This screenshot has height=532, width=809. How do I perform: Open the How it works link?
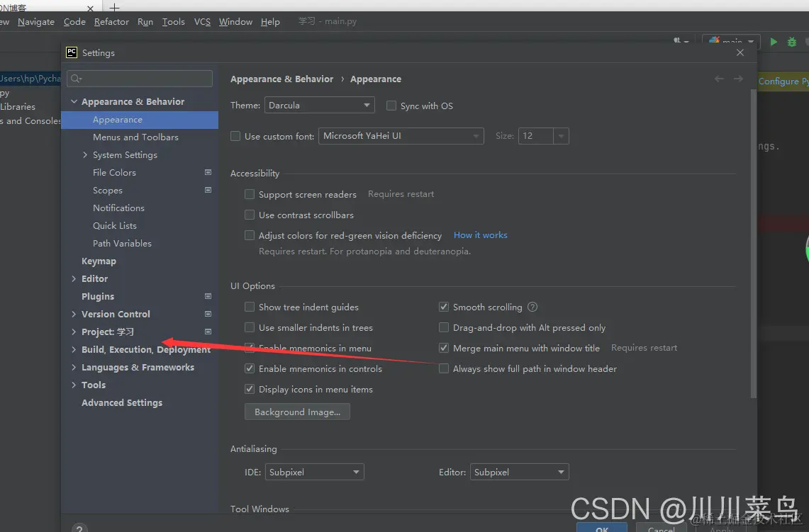tap(480, 235)
